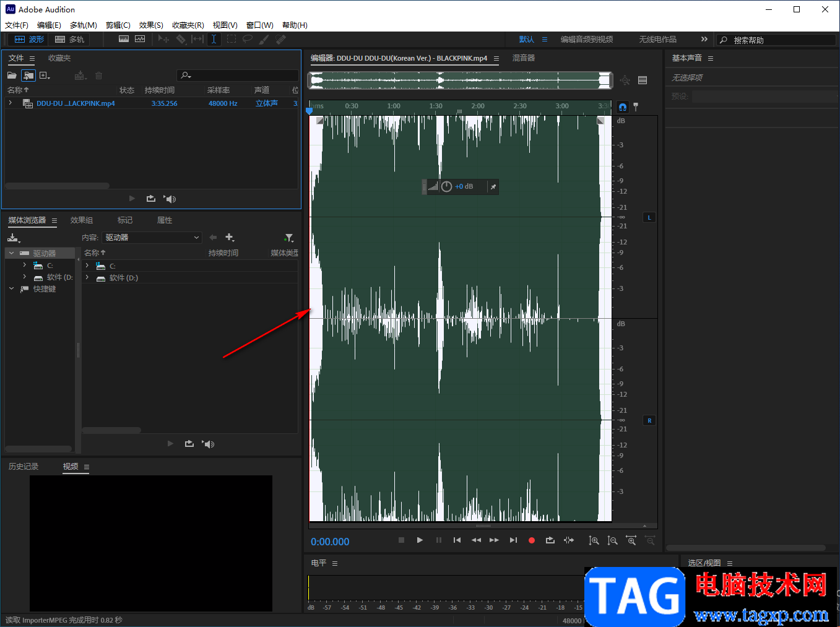Open the Media Browser panel menu
Viewport: 840px width, 627px height.
pyautogui.click(x=54, y=220)
